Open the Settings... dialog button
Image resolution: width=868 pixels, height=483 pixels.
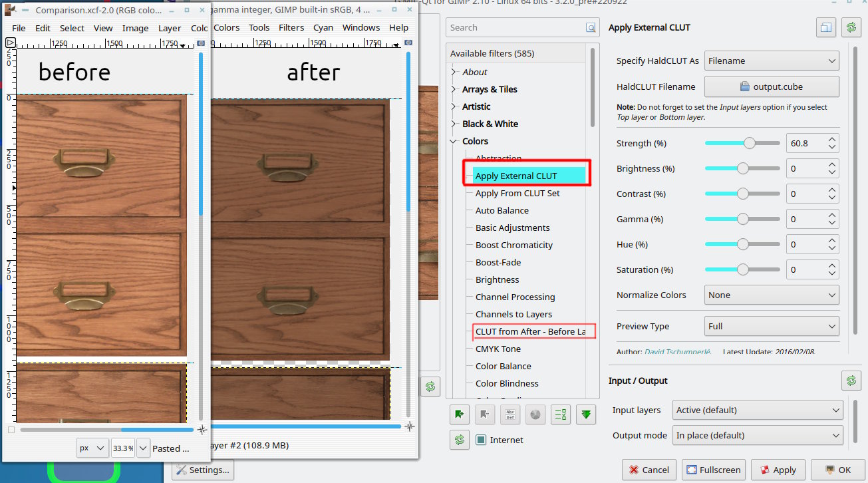click(x=202, y=470)
